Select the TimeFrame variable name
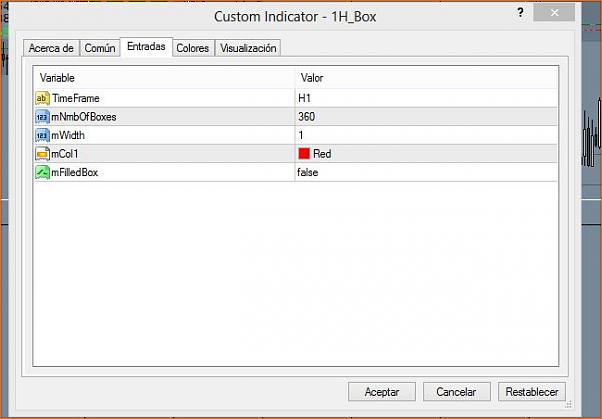 tap(76, 98)
